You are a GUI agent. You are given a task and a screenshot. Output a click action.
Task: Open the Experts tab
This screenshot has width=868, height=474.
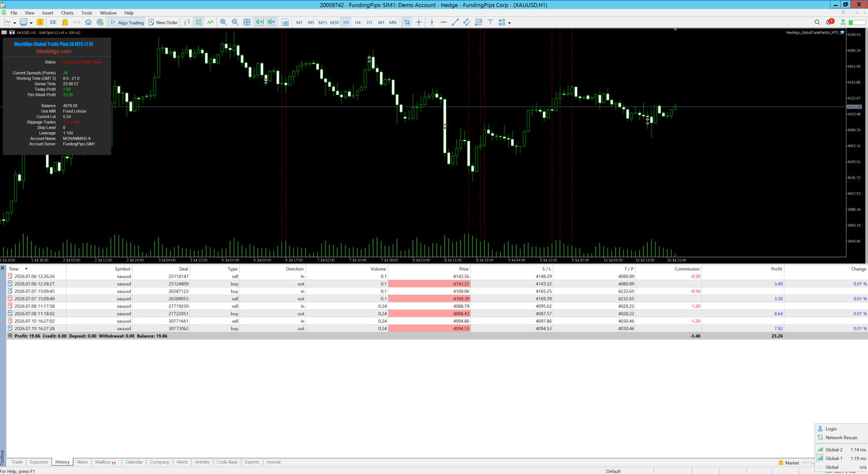tap(252, 462)
